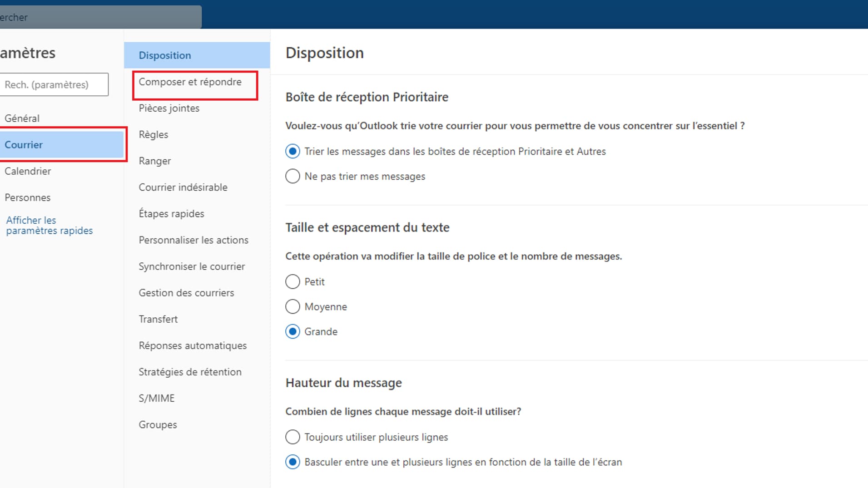Click the top search bar

pos(100,17)
